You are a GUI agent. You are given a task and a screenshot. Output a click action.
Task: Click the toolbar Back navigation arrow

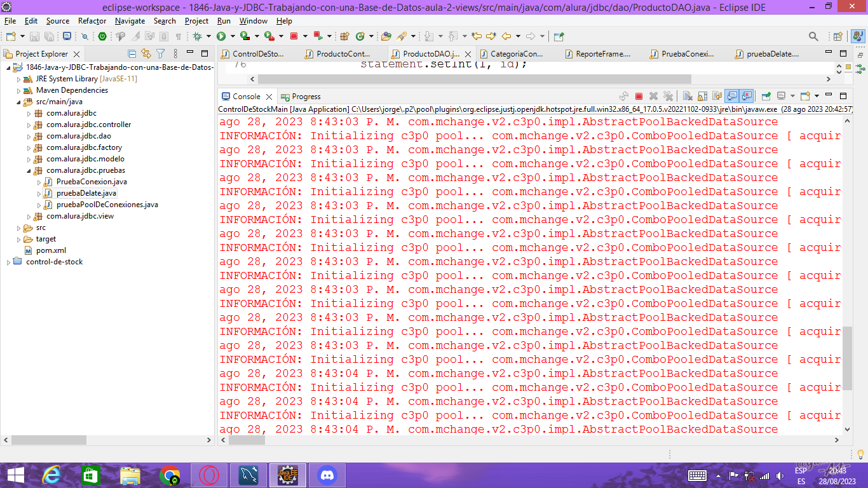(x=506, y=36)
